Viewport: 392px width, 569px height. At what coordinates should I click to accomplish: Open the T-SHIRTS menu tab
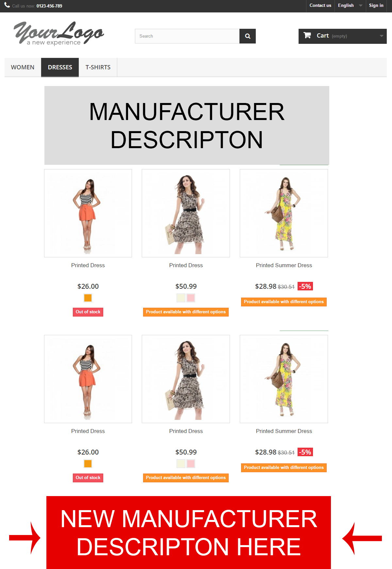click(x=98, y=67)
